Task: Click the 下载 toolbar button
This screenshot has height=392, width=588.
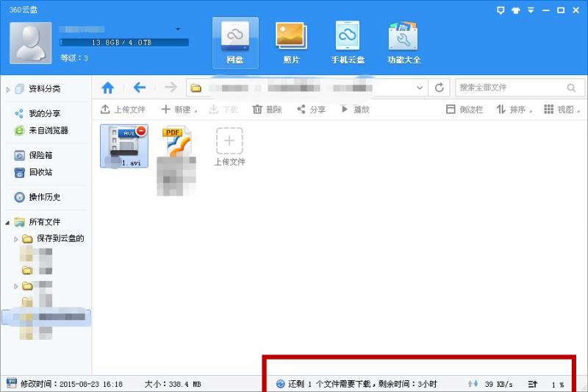Action: (223, 110)
